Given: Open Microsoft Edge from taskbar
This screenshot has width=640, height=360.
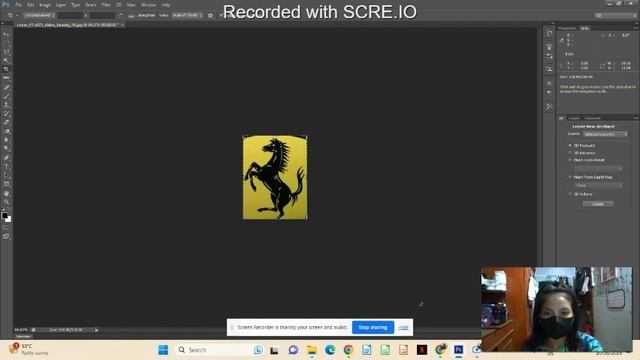Looking at the screenshot, I should (x=330, y=350).
